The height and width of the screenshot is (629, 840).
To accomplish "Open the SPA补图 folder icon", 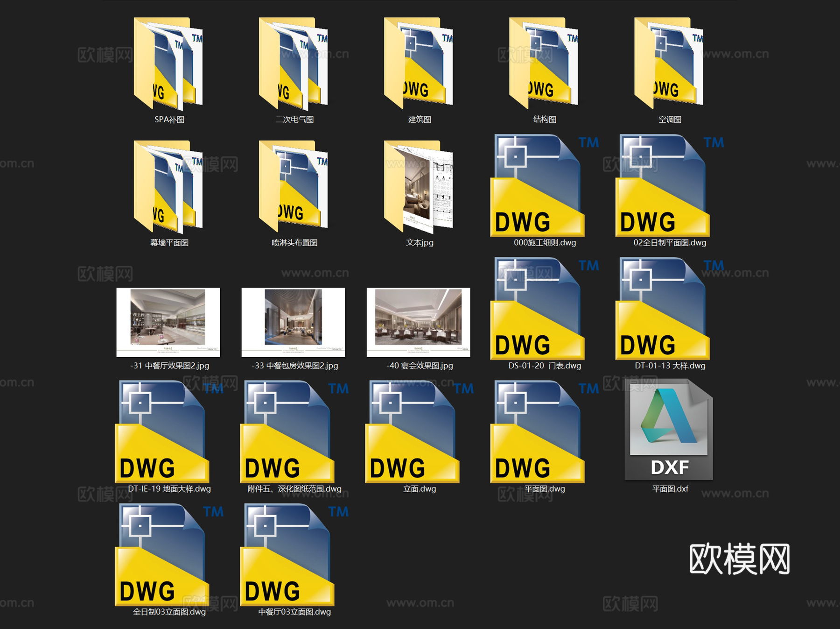I will (168, 63).
